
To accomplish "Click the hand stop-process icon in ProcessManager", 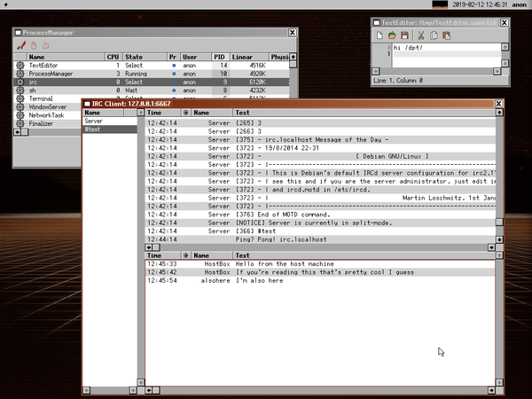I will (34, 45).
